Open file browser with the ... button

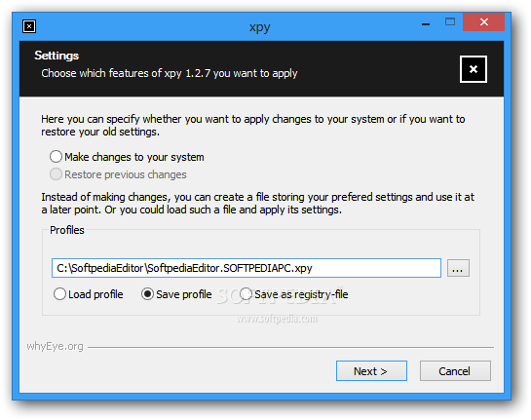click(x=458, y=268)
